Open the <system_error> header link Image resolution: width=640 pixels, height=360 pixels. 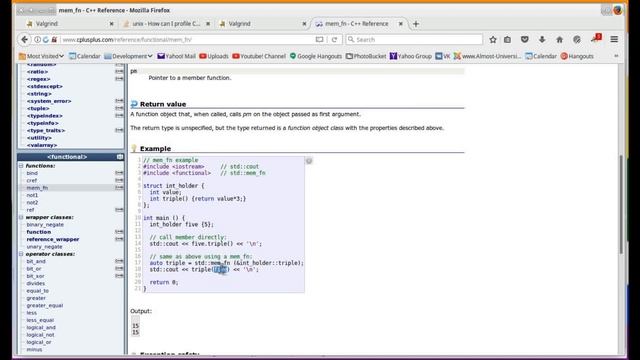point(49,101)
